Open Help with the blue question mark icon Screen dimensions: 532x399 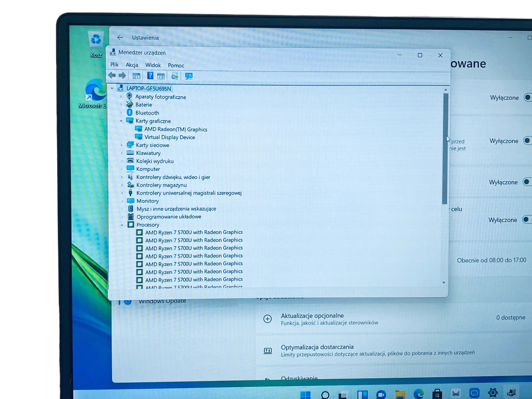150,76
